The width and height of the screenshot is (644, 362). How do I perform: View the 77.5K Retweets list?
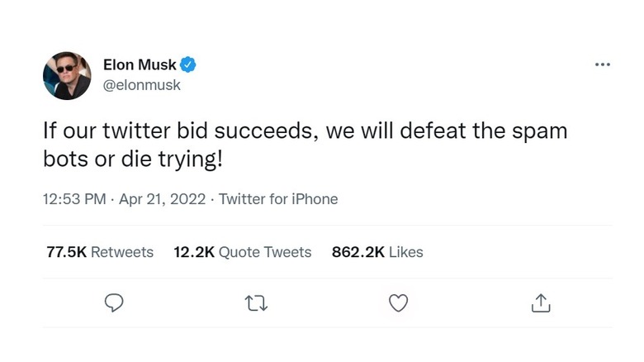[100, 252]
